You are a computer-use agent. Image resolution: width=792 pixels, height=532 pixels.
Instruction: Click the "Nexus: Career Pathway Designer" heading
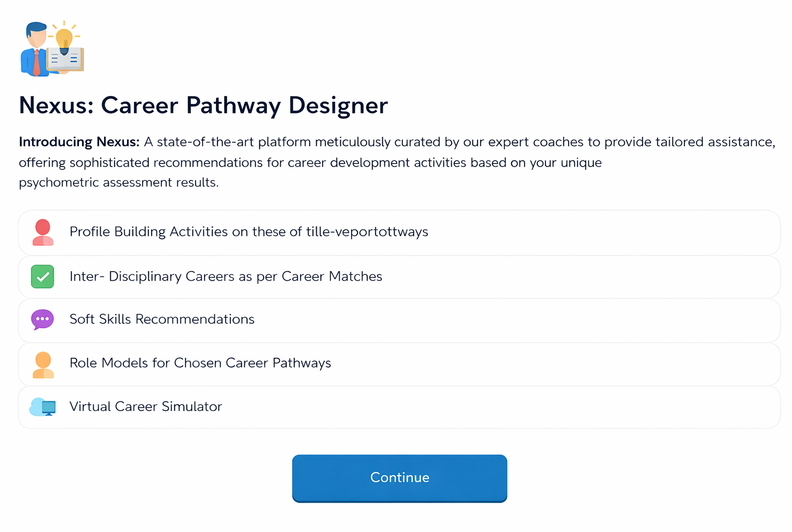click(203, 106)
